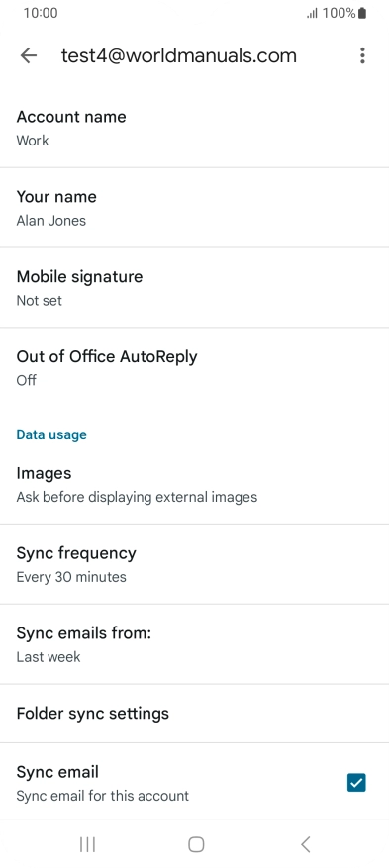Edit the Account name setting
Screen dimensions: 389x868
[x=194, y=128]
